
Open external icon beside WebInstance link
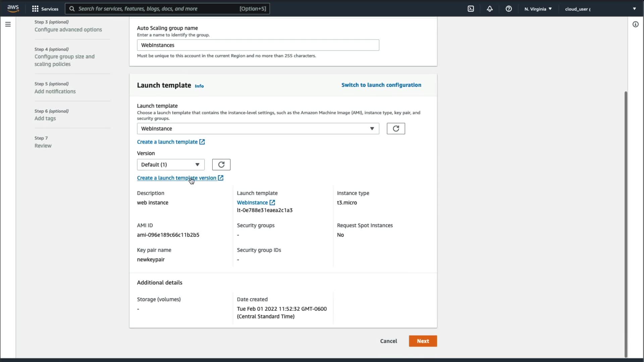[x=272, y=202]
